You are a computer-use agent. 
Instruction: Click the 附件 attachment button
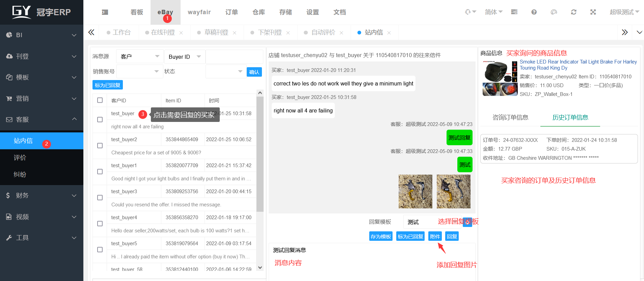tap(435, 236)
